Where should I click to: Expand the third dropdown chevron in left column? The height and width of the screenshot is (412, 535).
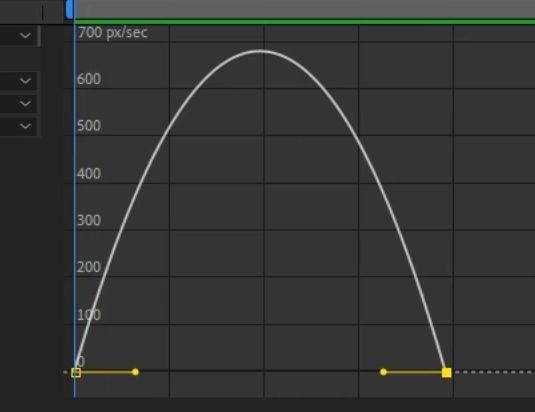pos(25,103)
